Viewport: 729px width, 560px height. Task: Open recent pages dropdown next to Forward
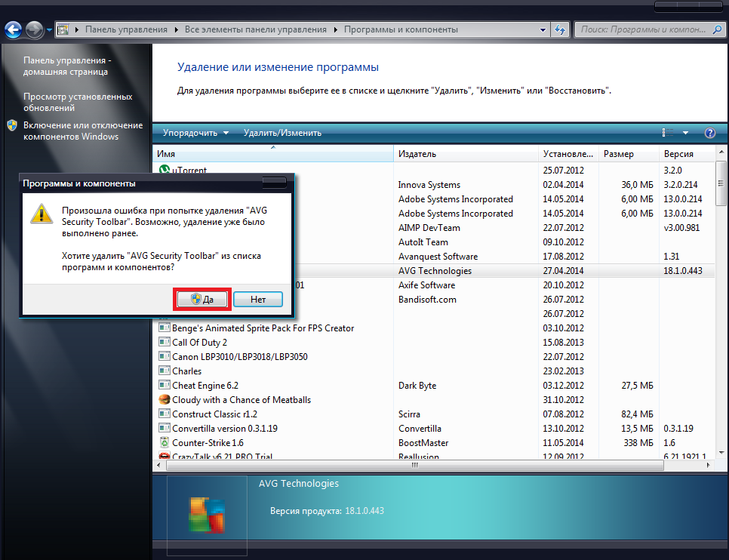click(49, 30)
